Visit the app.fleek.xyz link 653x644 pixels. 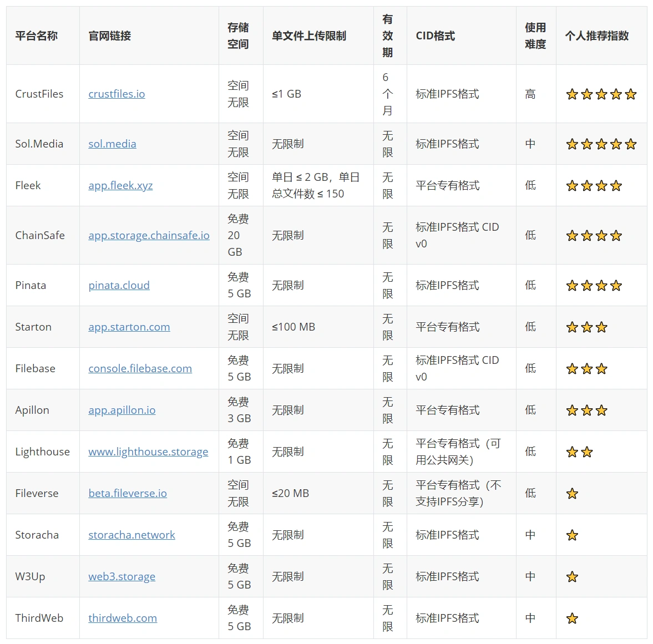(x=120, y=186)
